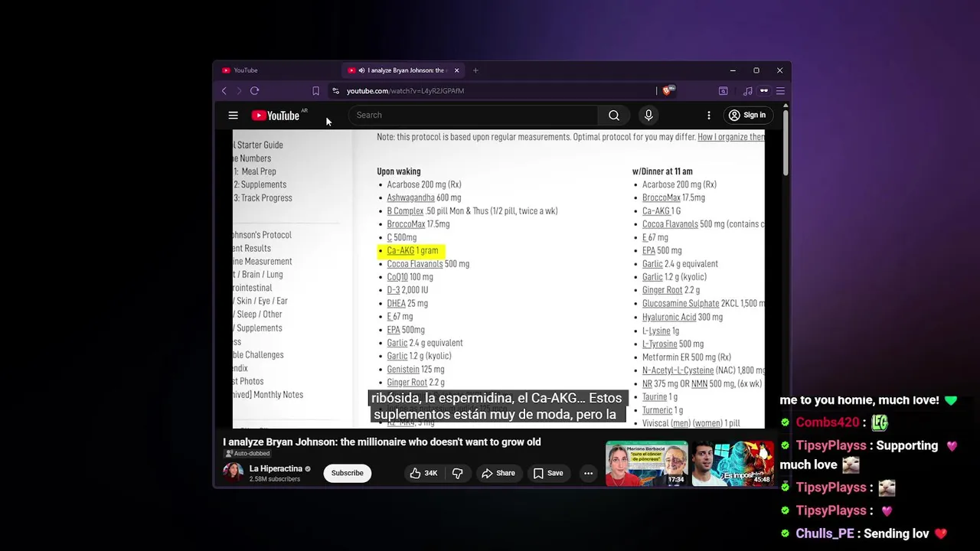
Task: Click 'Monthly Notes' in page sidebar
Action: coord(278,395)
